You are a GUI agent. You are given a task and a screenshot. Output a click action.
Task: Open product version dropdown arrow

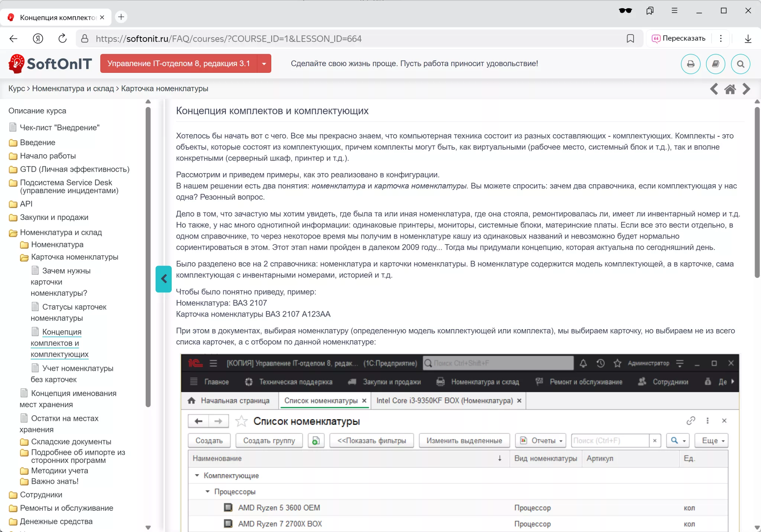(x=264, y=64)
